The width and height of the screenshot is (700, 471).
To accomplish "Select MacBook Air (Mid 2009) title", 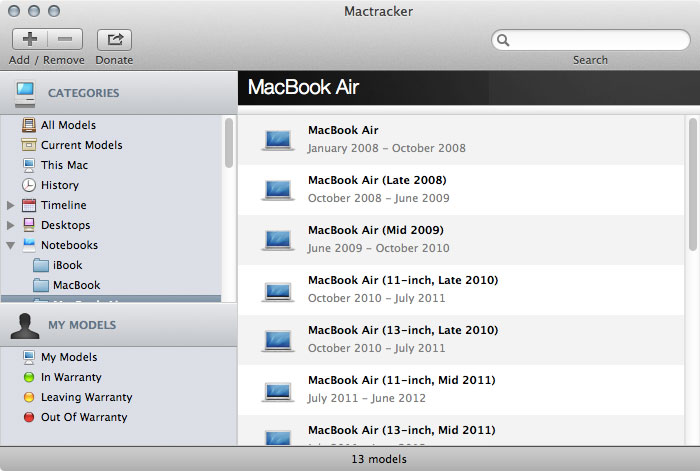I will (x=376, y=230).
